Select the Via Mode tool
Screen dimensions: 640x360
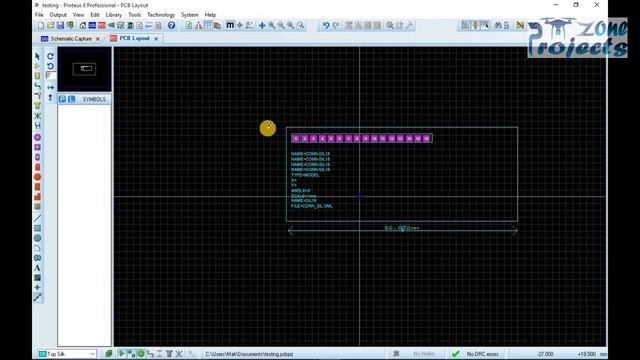(38, 96)
